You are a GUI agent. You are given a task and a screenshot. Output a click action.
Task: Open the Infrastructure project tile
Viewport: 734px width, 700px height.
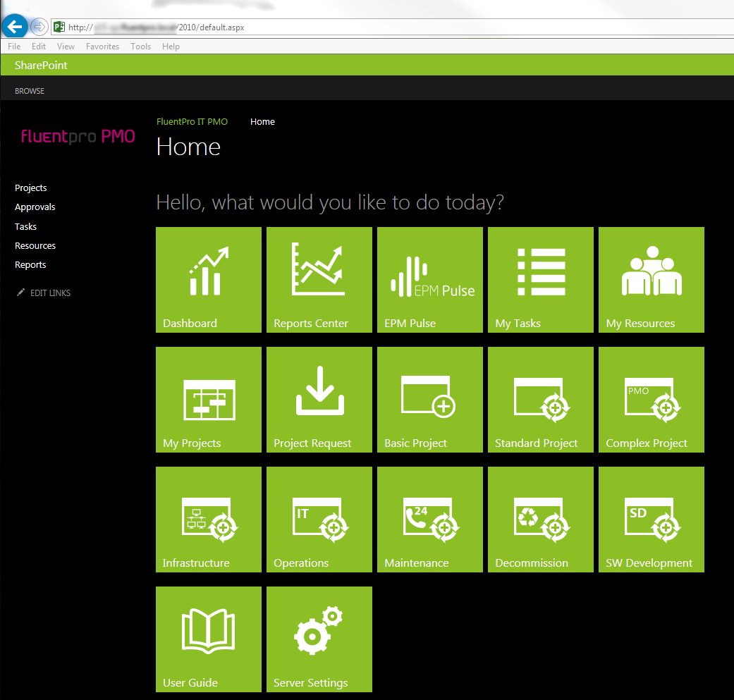[x=208, y=520]
